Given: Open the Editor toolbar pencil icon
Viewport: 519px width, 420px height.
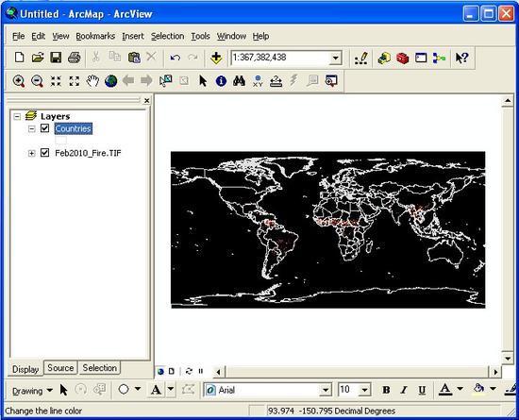Looking at the screenshot, I should 361,59.
